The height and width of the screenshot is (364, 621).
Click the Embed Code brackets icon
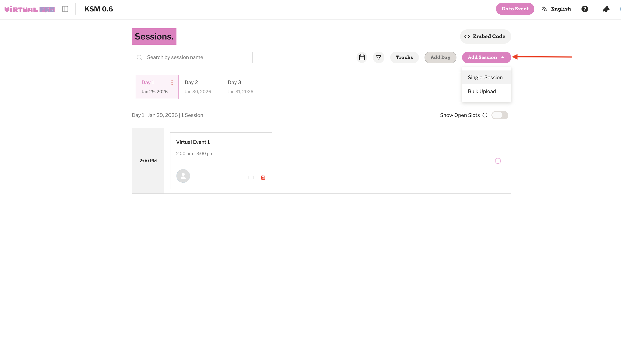[467, 36]
